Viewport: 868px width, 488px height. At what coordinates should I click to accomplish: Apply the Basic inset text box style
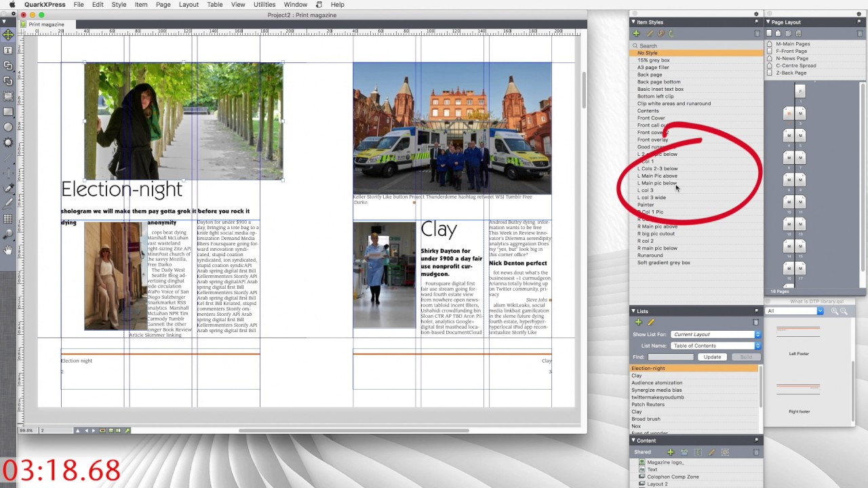pyautogui.click(x=660, y=89)
